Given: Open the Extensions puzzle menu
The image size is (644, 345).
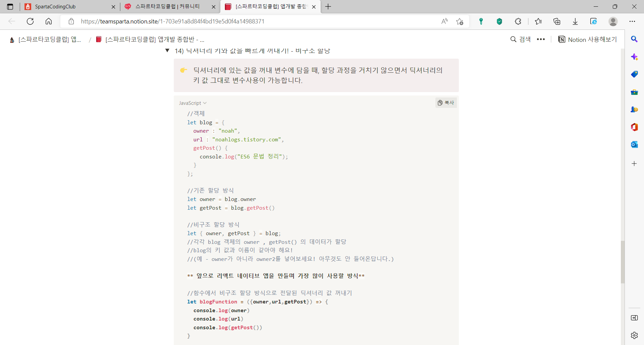Looking at the screenshot, I should 518,21.
